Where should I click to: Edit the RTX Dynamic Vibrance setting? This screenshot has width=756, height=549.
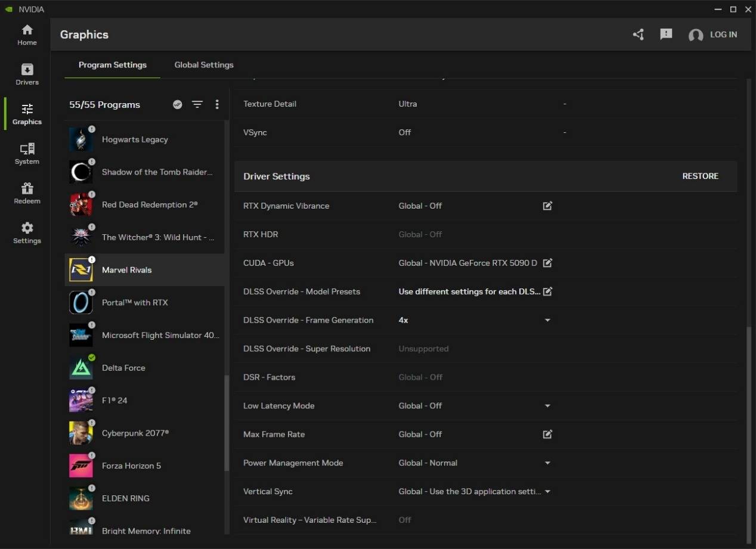pos(547,206)
